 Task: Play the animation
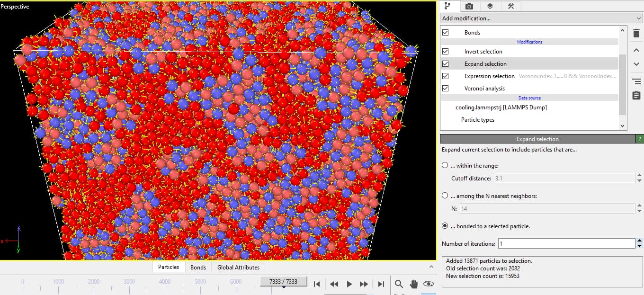point(349,284)
